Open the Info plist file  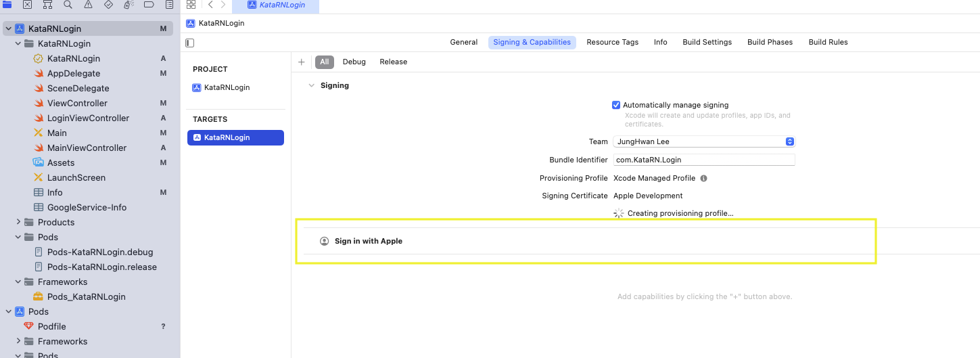55,192
